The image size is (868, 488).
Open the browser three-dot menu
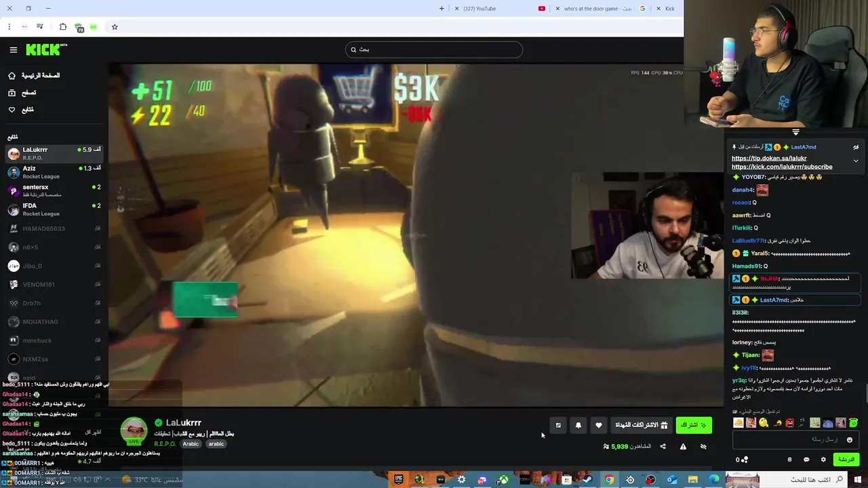point(9,27)
